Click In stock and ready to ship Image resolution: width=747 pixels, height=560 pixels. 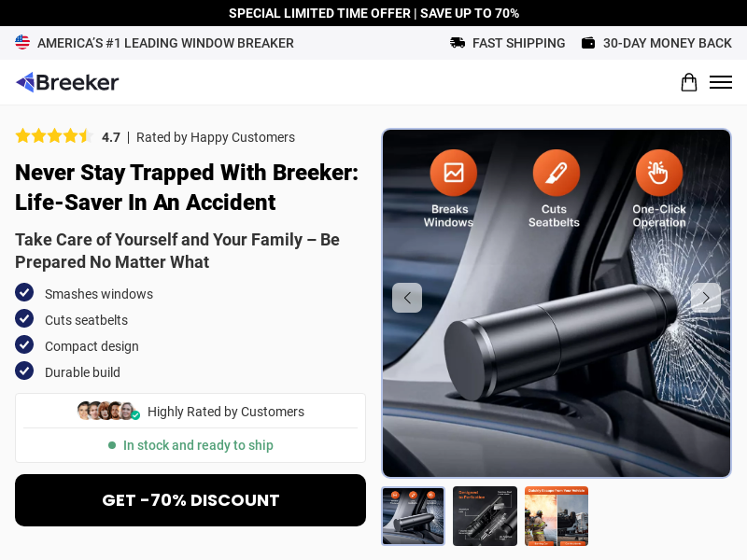click(198, 445)
